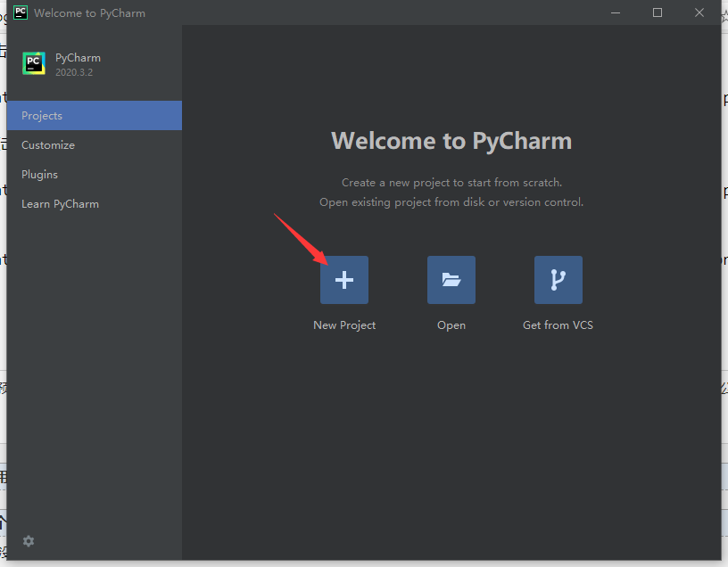Image resolution: width=728 pixels, height=567 pixels.
Task: Click the New Project label
Action: click(344, 325)
